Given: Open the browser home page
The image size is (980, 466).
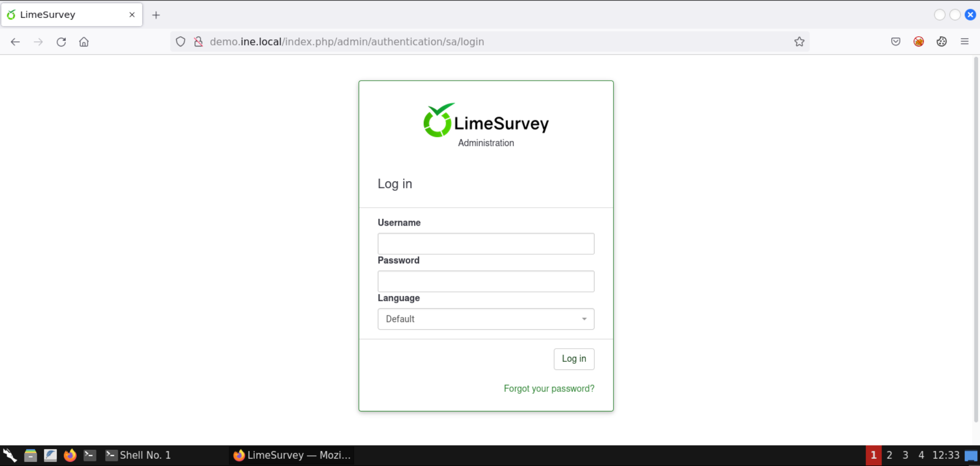Looking at the screenshot, I should 84,42.
